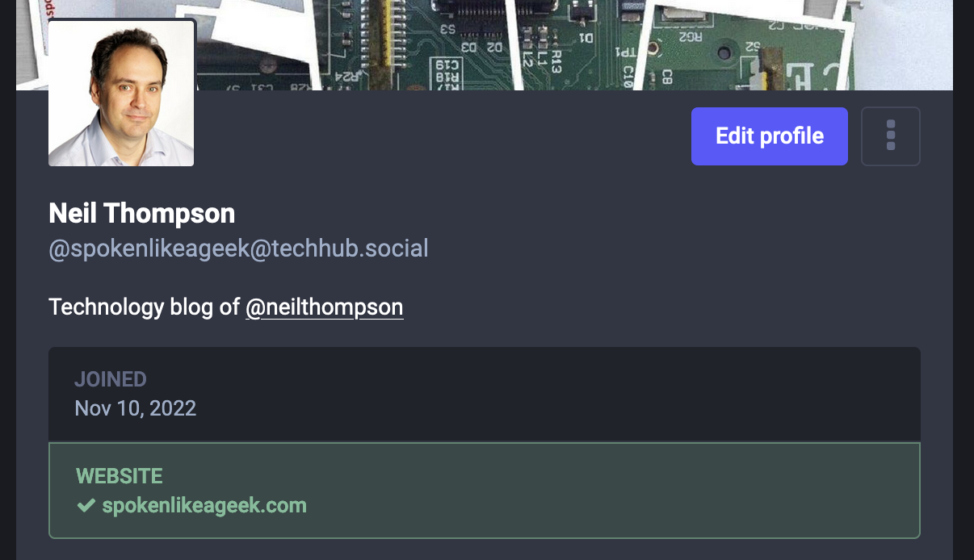
Task: Click the top dot of the menu icon
Action: point(891,125)
